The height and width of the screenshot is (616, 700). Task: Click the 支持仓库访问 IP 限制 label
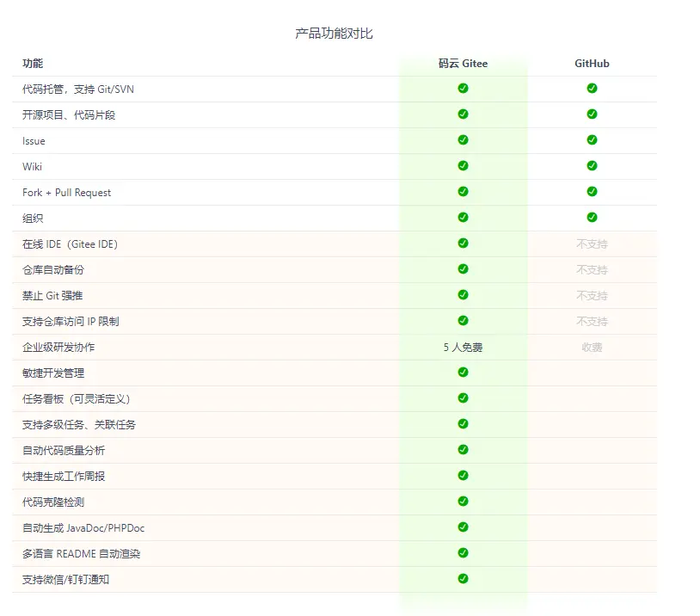71,322
